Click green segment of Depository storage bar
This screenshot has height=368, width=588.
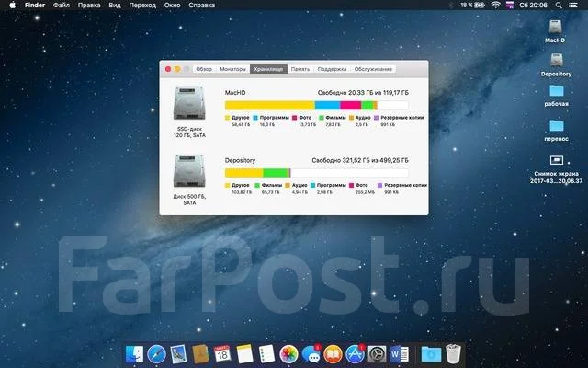[276, 173]
